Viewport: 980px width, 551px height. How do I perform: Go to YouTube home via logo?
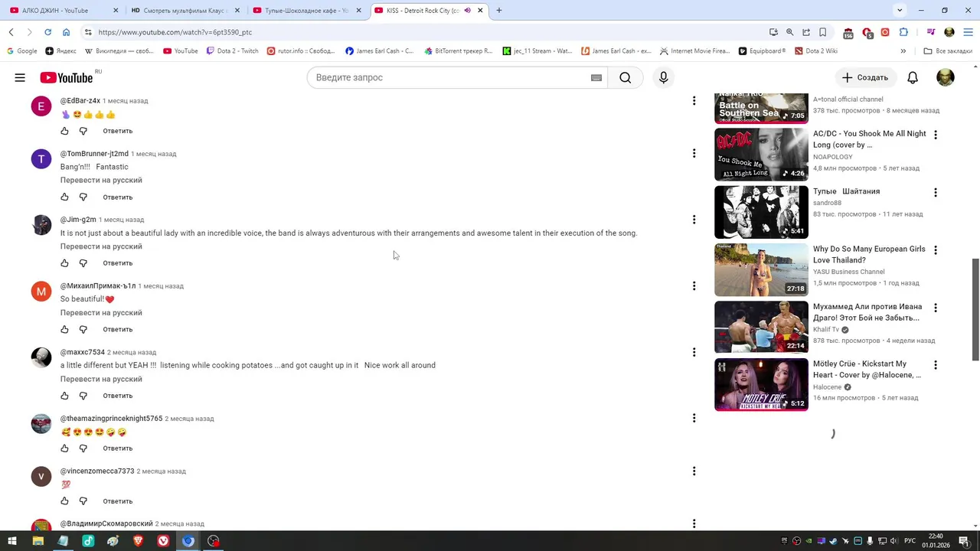67,77
